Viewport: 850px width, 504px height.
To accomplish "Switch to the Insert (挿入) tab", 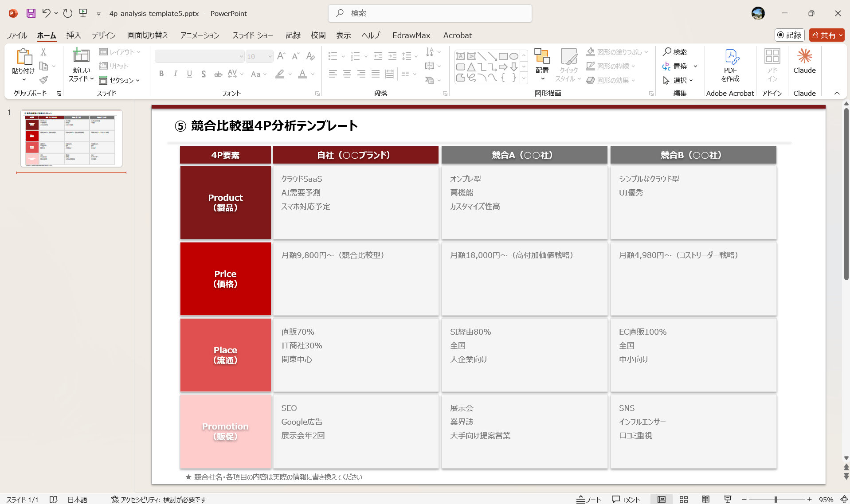I will 74,35.
